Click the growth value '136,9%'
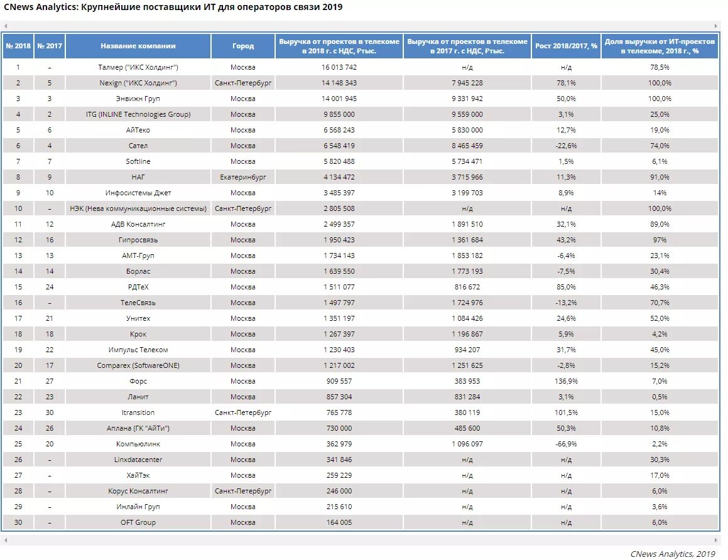 click(566, 381)
